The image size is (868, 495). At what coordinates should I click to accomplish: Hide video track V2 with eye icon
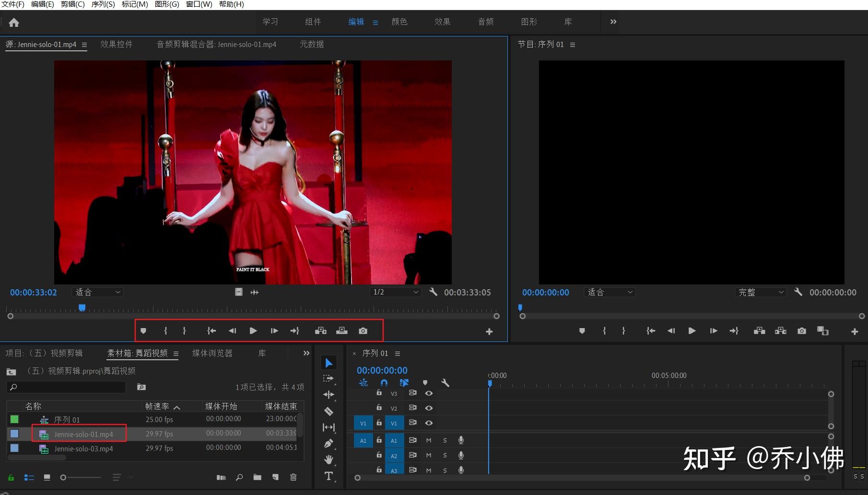(x=429, y=408)
